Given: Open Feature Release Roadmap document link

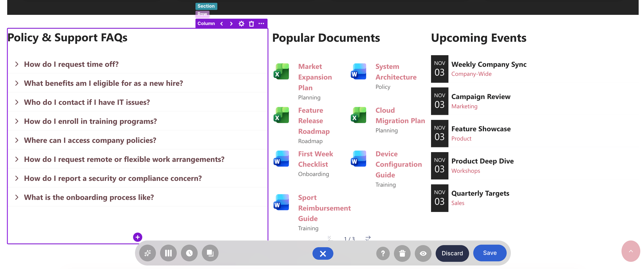Looking at the screenshot, I should coord(314,121).
